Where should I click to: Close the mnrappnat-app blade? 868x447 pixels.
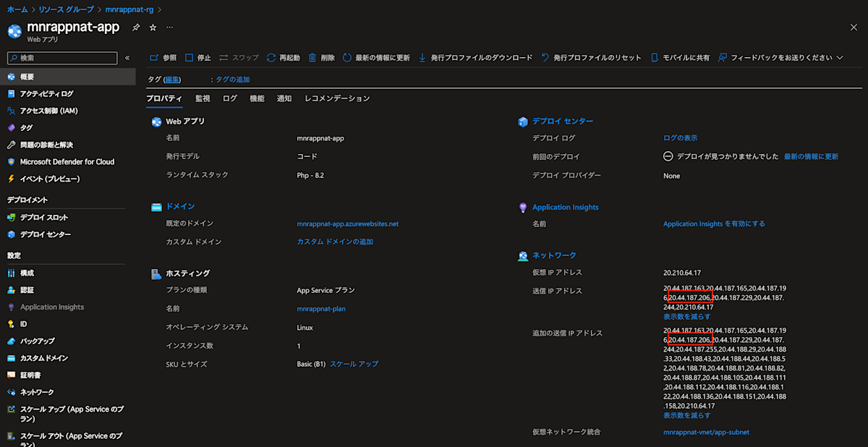pos(854,27)
